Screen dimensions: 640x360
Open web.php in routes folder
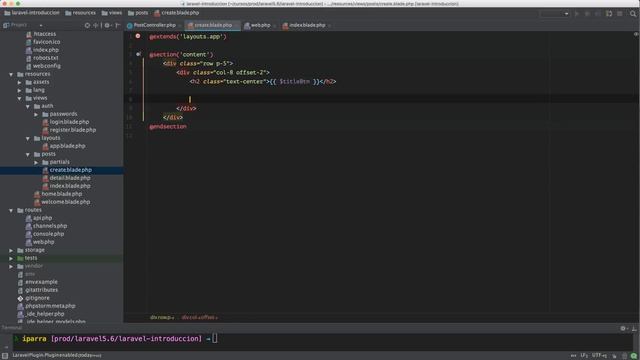40,242
